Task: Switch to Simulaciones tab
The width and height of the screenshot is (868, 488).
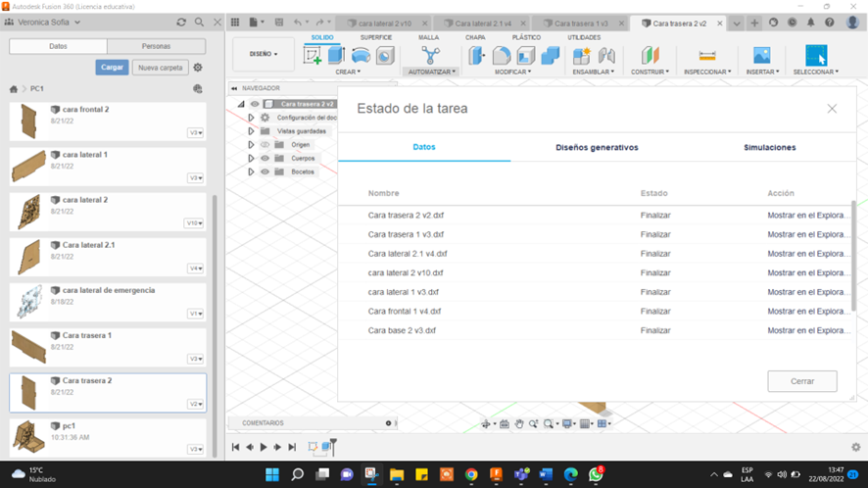Action: coord(769,147)
